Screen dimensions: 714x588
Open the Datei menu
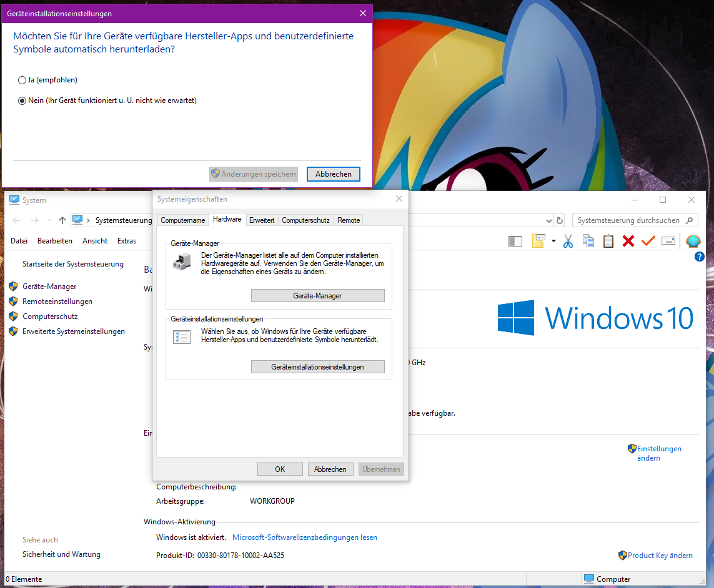(x=19, y=241)
